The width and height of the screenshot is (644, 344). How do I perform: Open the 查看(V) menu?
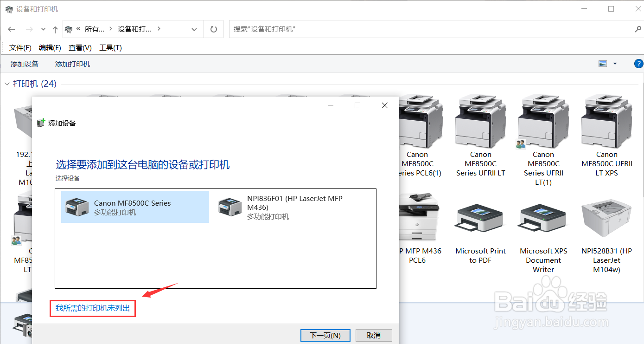pyautogui.click(x=80, y=48)
